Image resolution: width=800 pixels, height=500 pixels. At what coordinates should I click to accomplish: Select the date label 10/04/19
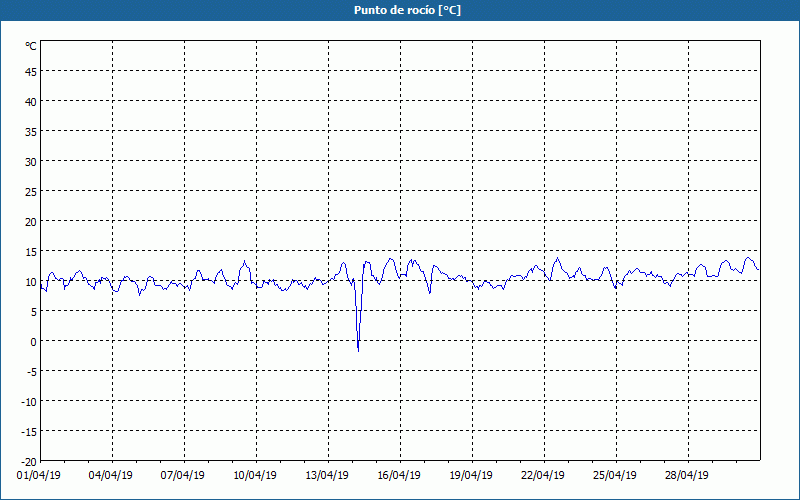coord(255,475)
